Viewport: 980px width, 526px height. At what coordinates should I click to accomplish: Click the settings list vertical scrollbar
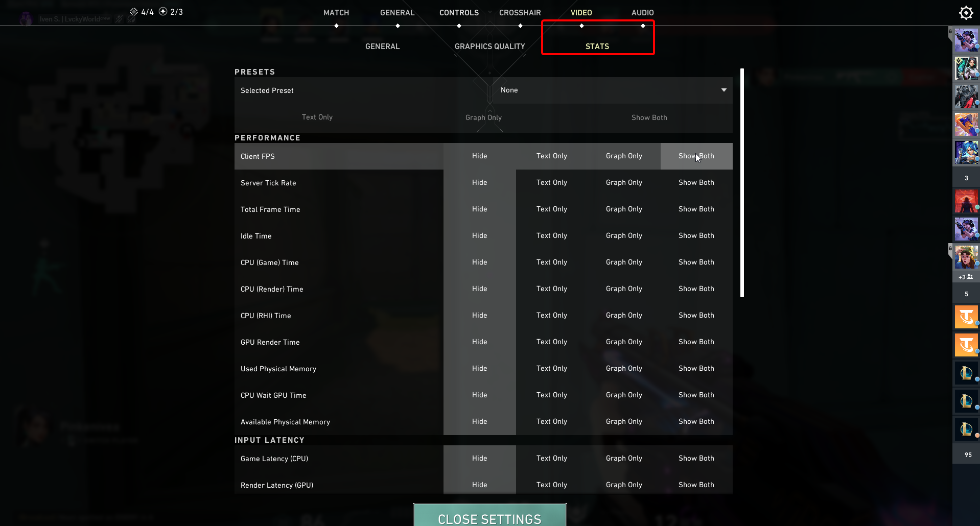pos(742,183)
